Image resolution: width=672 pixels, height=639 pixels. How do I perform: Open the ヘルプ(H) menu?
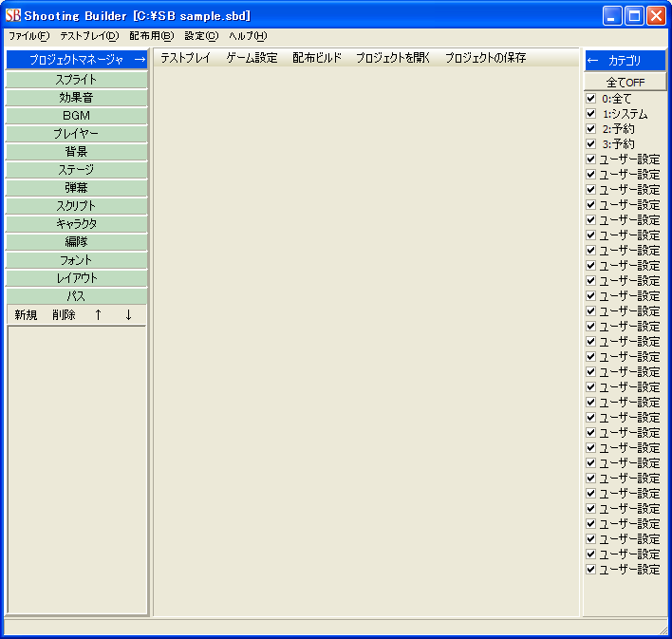[248, 36]
